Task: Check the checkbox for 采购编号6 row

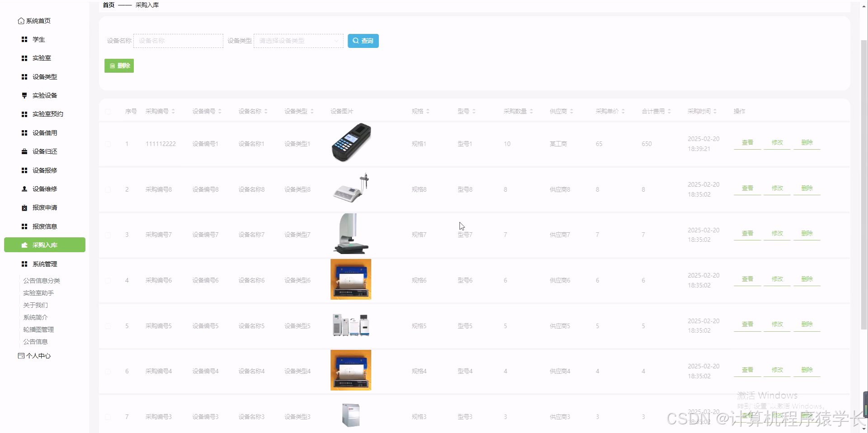Action: (108, 280)
